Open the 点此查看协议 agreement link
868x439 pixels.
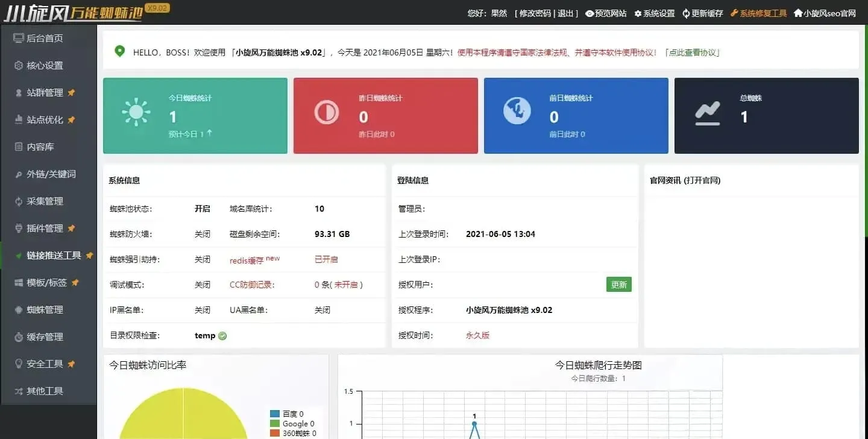[692, 52]
